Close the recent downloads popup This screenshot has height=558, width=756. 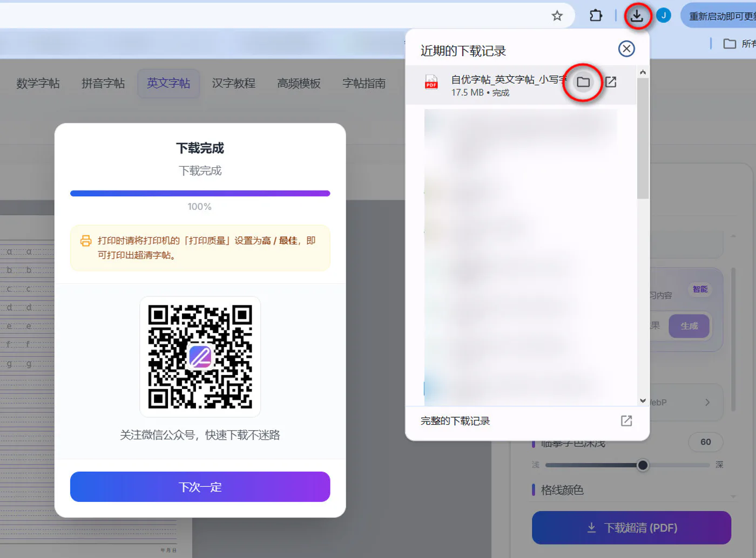point(626,49)
